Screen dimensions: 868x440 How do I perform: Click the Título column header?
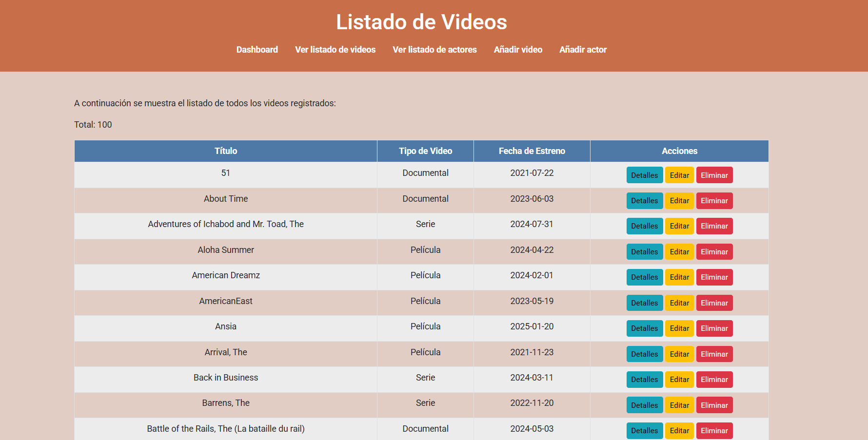point(226,151)
